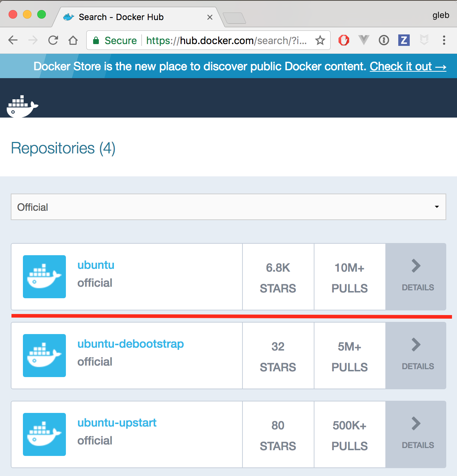Open the ubuntu-upstart repository link
The width and height of the screenshot is (457, 476).
[x=117, y=423]
